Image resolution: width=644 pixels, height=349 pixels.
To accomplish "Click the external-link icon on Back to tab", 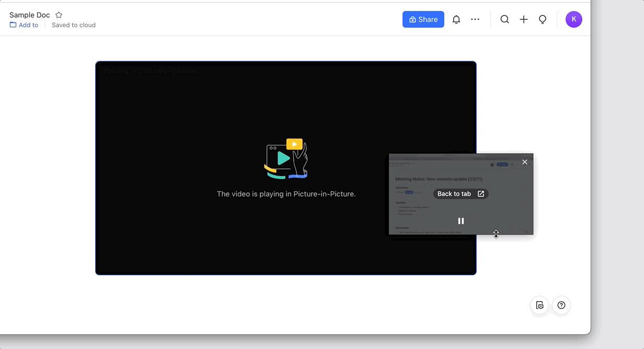I will pos(481,193).
